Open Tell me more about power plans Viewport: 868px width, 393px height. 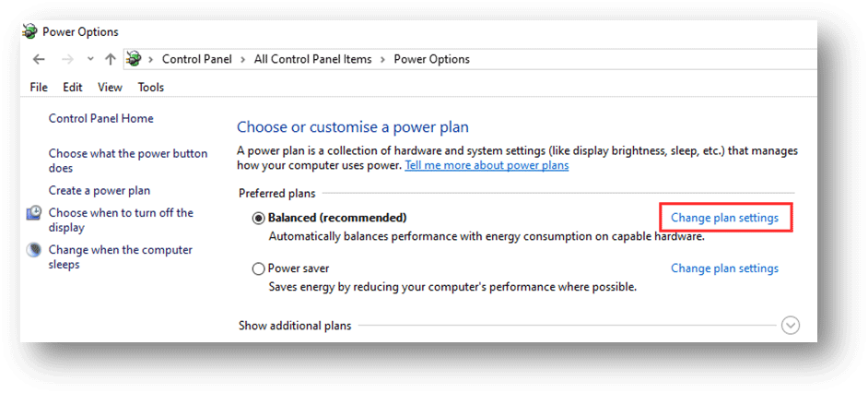click(487, 165)
